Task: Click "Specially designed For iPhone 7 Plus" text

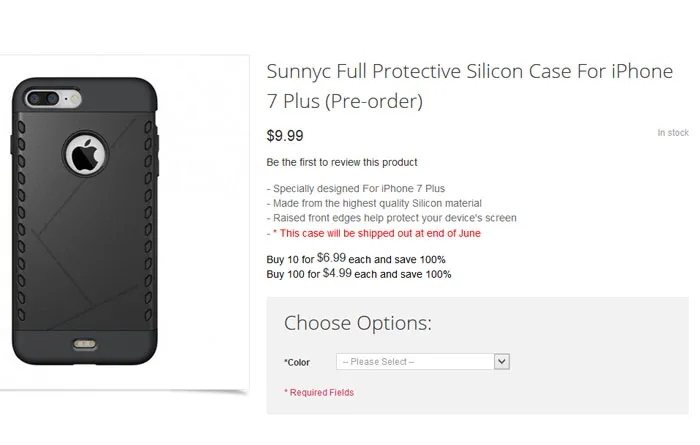Action: (x=358, y=188)
